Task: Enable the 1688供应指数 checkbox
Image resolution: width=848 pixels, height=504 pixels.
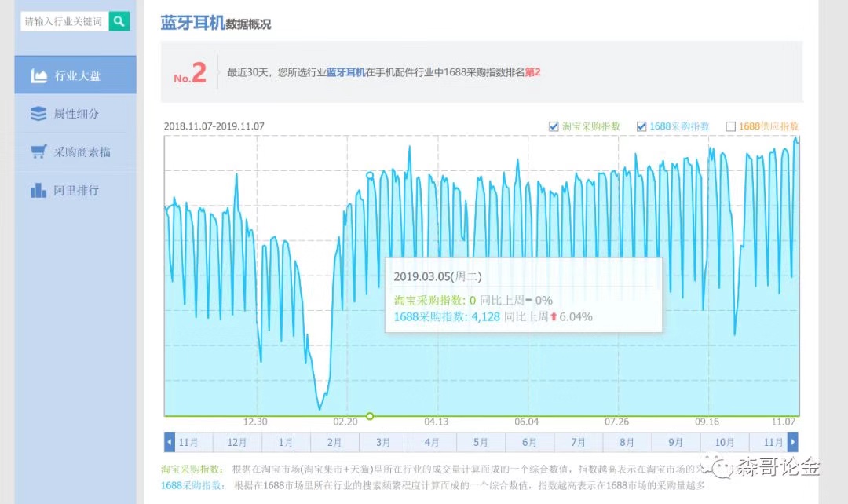Action: [x=730, y=126]
